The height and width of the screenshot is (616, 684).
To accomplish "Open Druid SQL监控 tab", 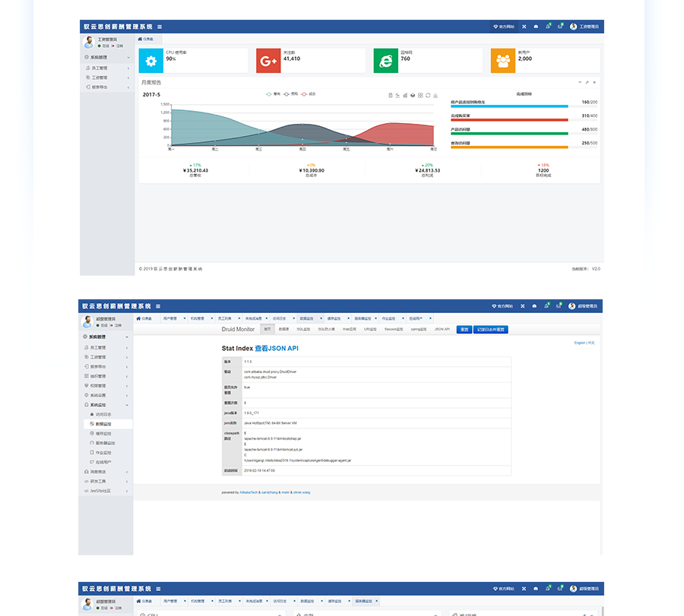I will point(303,330).
